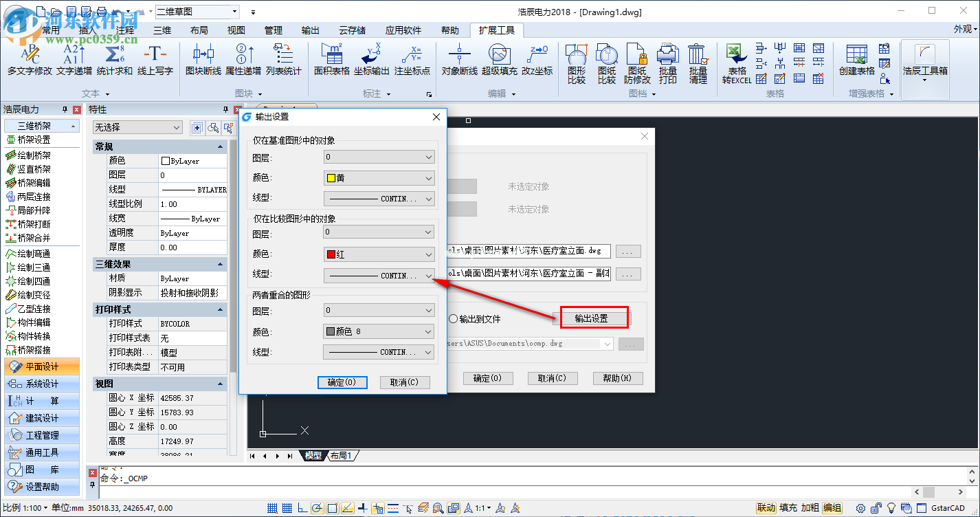Click the 输出设置 button
This screenshot has width=980, height=517.
(x=591, y=318)
